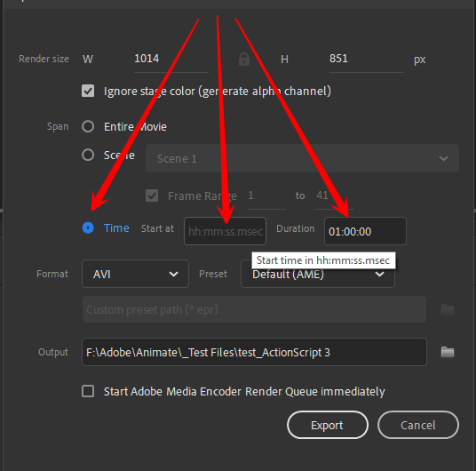Image resolution: width=476 pixels, height=471 pixels.
Task: Open the Preset Default (AME) dropdown
Action: pos(318,275)
